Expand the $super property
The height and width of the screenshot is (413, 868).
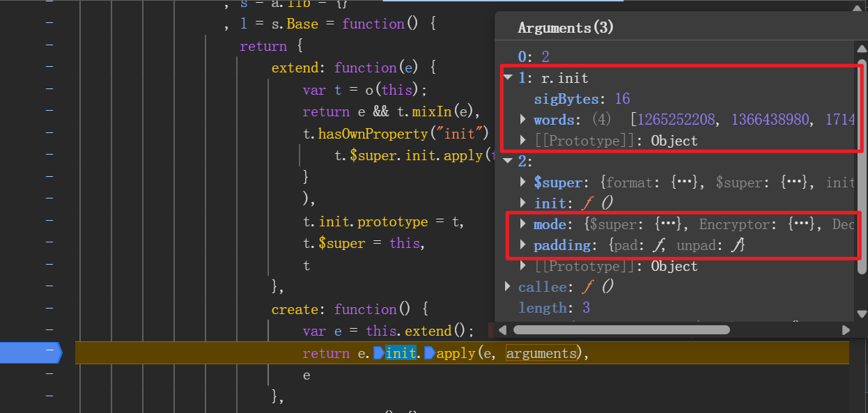[524, 182]
